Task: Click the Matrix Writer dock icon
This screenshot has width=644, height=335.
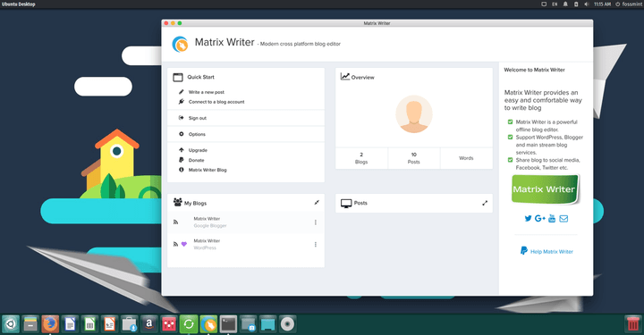Action: (x=208, y=324)
